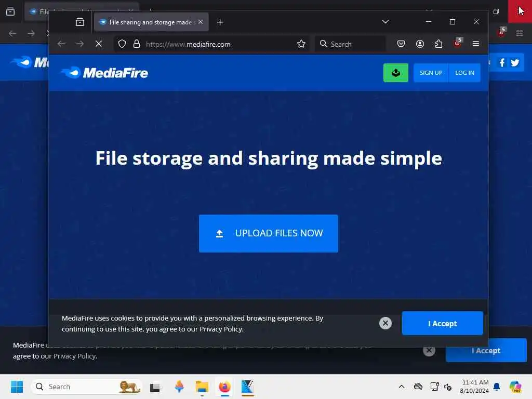Click UPLOAD FILES NOW button
The image size is (532, 399).
click(269, 233)
